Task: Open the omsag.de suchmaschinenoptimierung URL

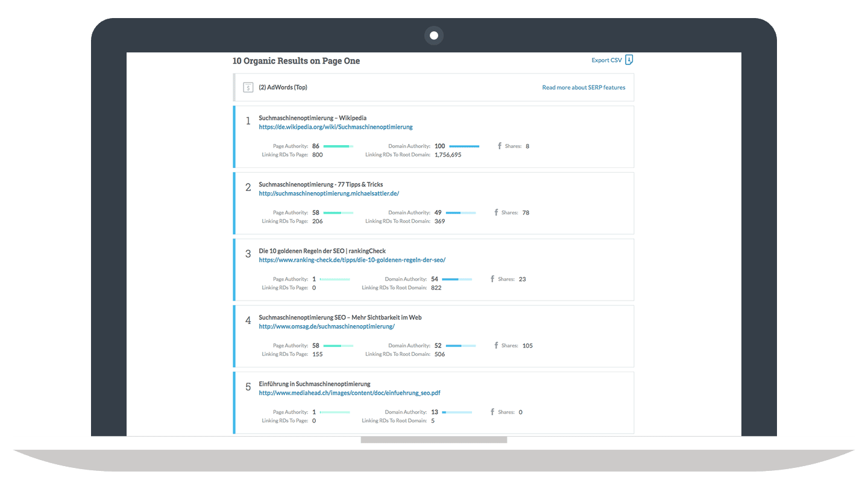Action: pos(327,326)
